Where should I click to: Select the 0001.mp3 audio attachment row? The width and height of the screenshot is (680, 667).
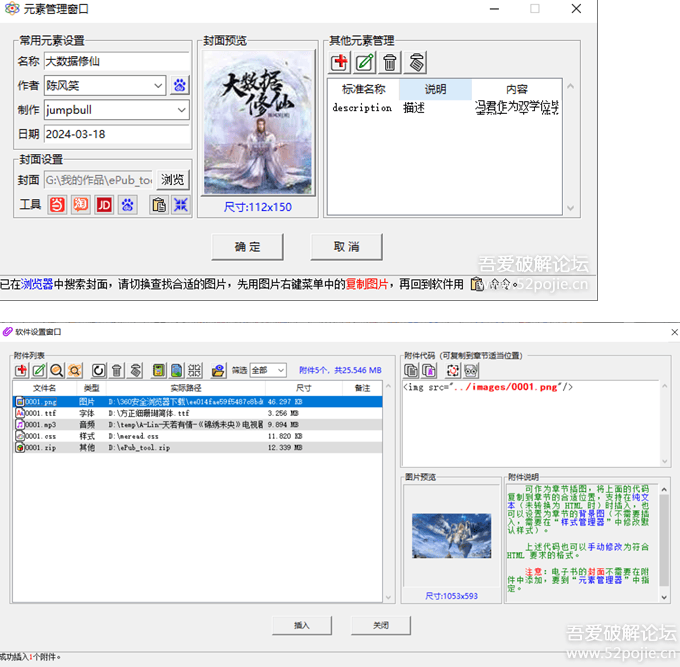[x=198, y=425]
